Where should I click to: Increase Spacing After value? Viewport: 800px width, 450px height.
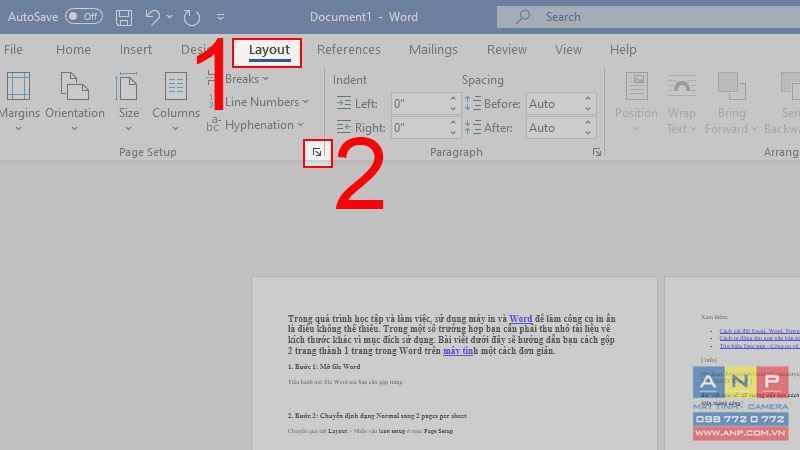[x=588, y=122]
